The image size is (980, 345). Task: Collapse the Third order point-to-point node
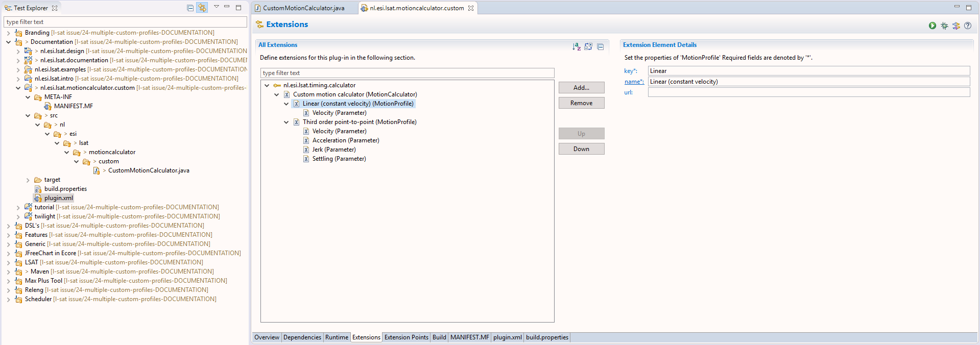(286, 122)
